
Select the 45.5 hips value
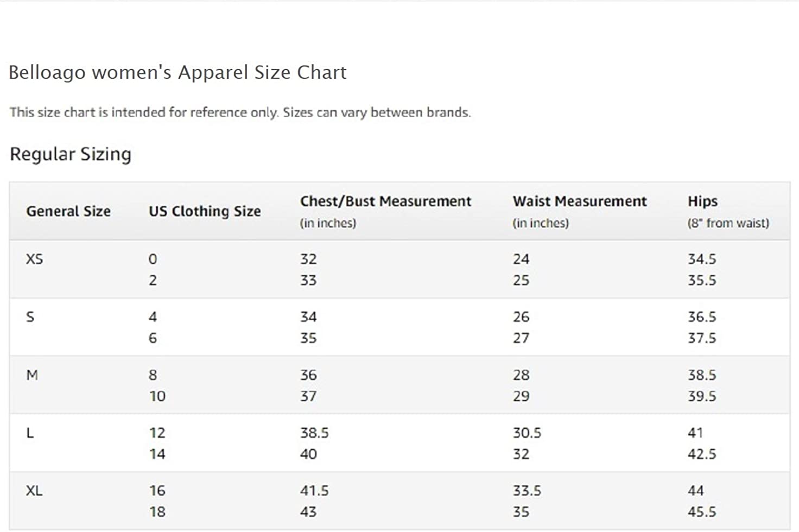click(x=702, y=512)
